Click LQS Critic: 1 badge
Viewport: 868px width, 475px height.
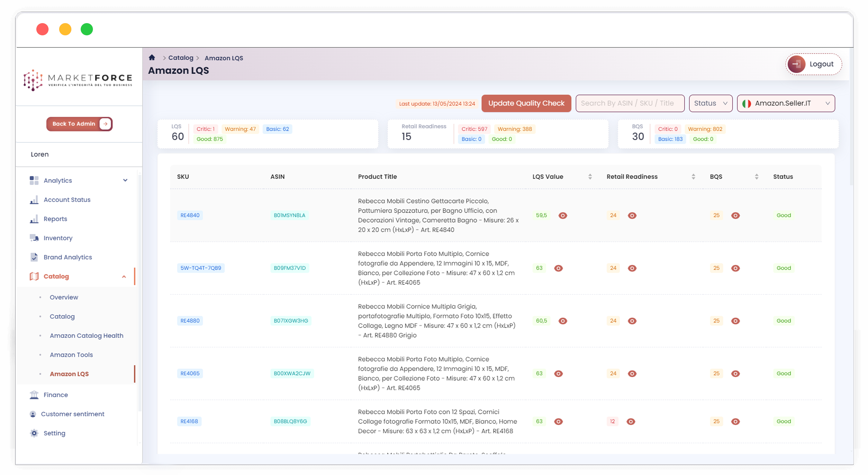click(x=205, y=129)
